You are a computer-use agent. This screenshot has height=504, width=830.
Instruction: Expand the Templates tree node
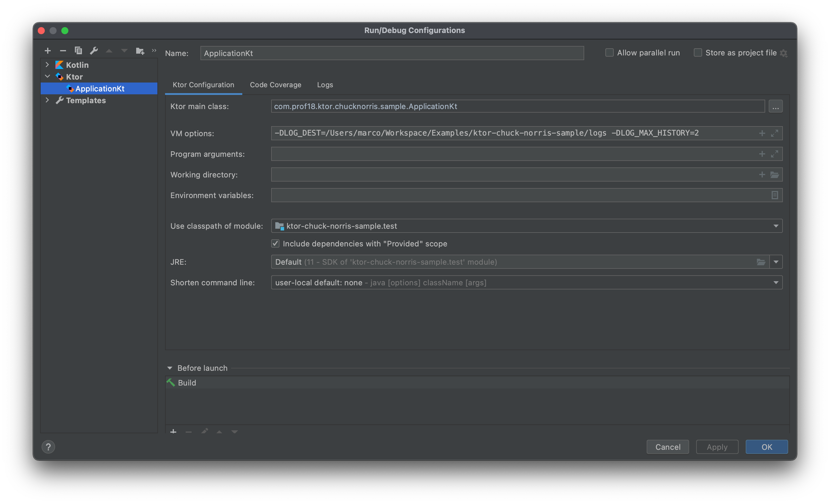coord(47,100)
